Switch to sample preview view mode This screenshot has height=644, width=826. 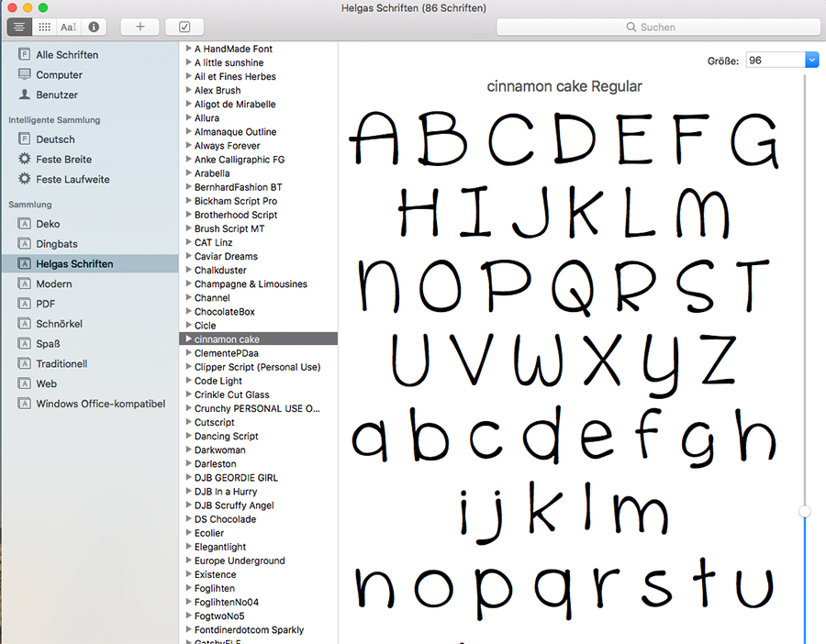[x=19, y=28]
